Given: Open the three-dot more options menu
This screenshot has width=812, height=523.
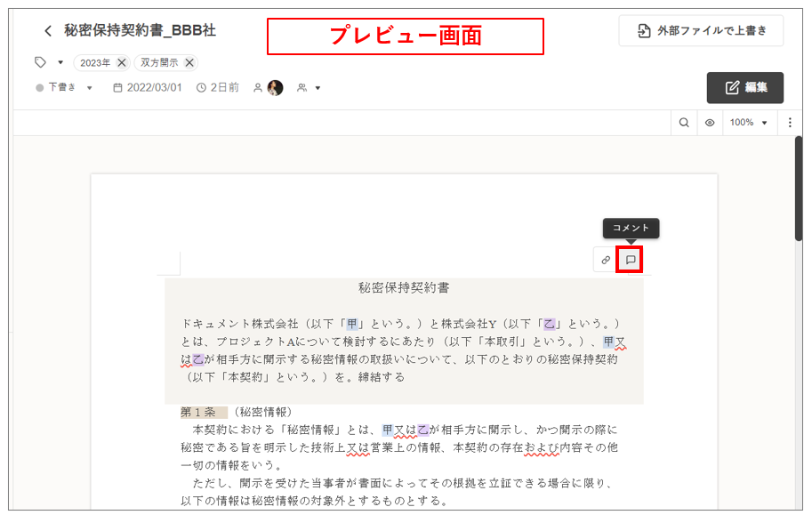Looking at the screenshot, I should [x=791, y=123].
